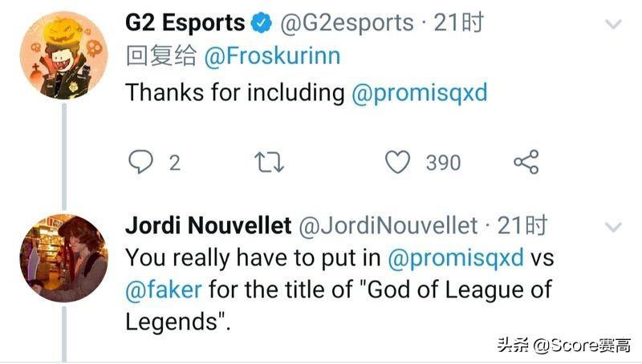Click the Jordi Nouvellet display name
642x364 pixels.
[208, 227]
